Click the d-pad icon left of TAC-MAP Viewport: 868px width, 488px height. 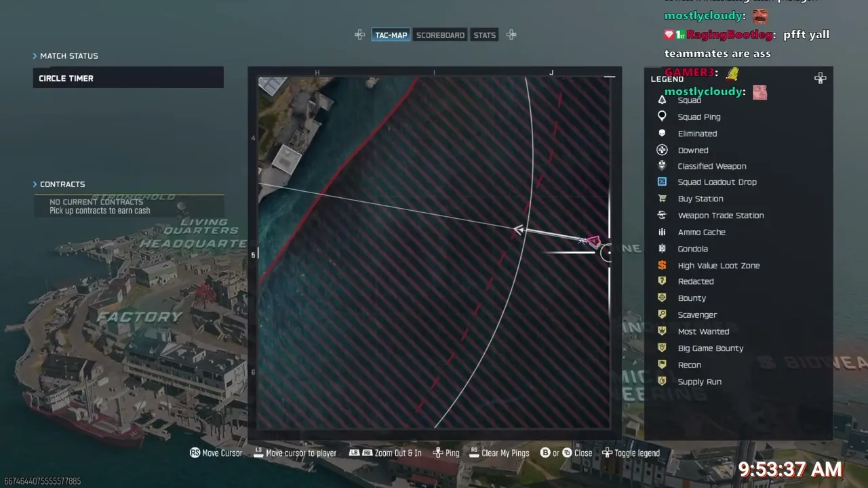360,35
